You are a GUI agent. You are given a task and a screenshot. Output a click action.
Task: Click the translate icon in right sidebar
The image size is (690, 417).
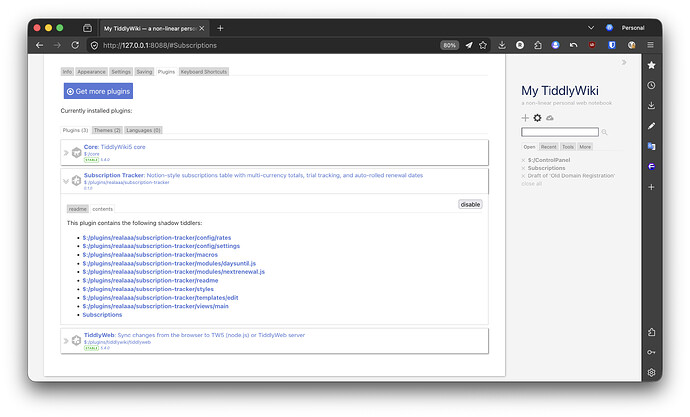click(x=652, y=146)
